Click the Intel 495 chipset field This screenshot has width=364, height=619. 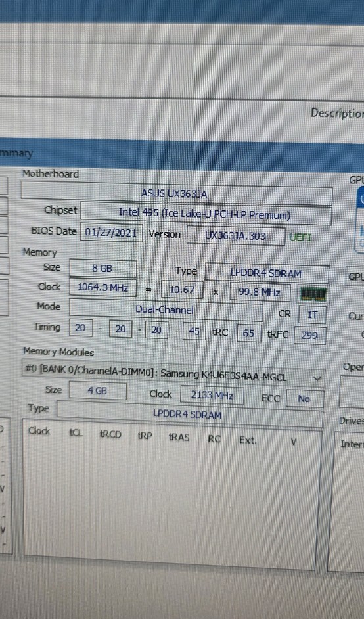click(206, 214)
